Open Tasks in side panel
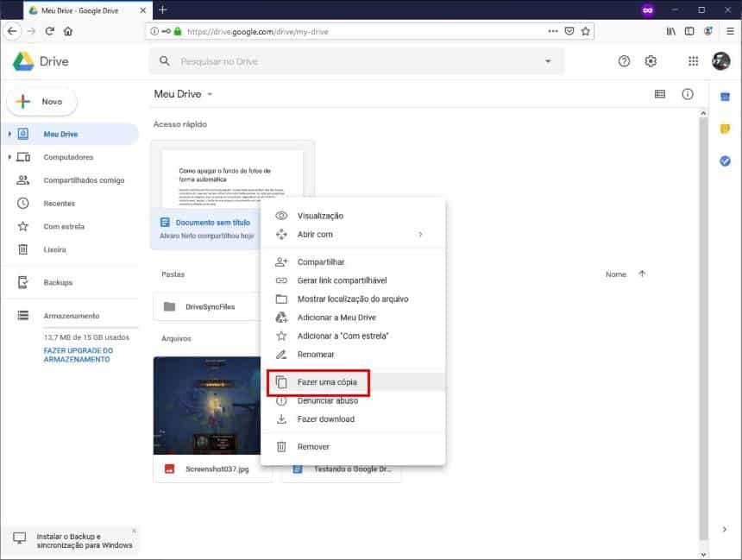This screenshot has height=560, width=742. coord(725,161)
